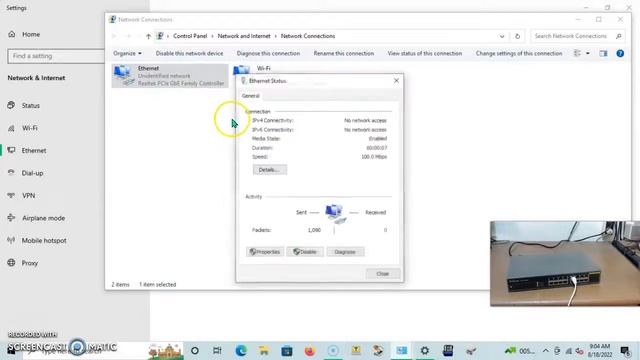
Task: Click Control Panel in the breadcrumb
Action: (x=190, y=36)
